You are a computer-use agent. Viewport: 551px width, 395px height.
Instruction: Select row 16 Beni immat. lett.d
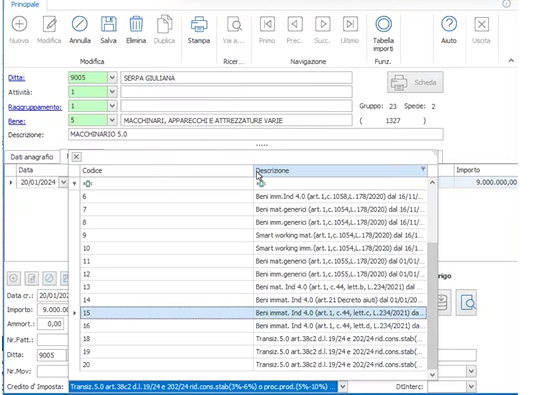pyautogui.click(x=253, y=326)
